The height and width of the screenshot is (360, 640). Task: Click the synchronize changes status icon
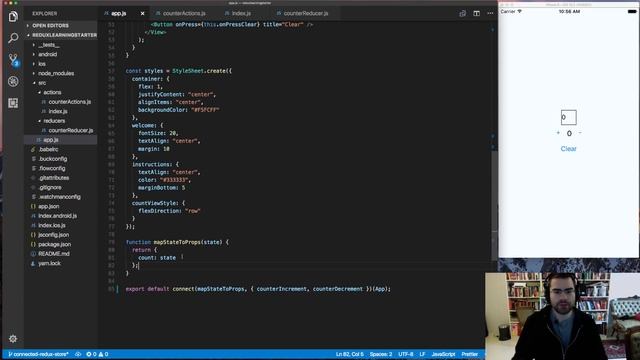[78, 354]
